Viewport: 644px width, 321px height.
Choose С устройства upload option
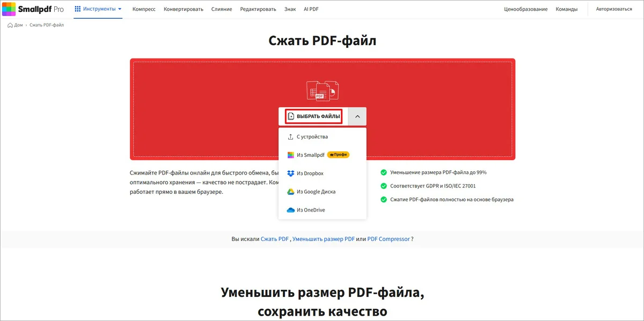pyautogui.click(x=323, y=137)
